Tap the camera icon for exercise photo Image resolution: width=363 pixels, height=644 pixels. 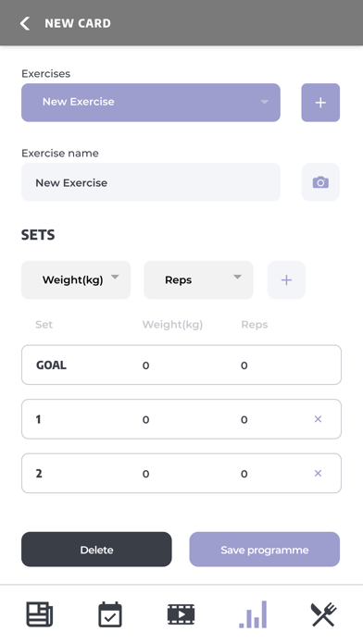[320, 182]
